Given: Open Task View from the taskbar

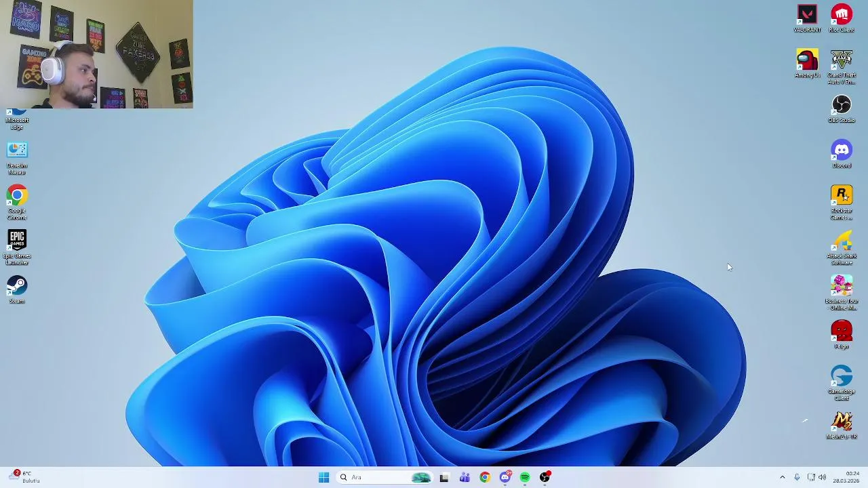Looking at the screenshot, I should click(444, 477).
